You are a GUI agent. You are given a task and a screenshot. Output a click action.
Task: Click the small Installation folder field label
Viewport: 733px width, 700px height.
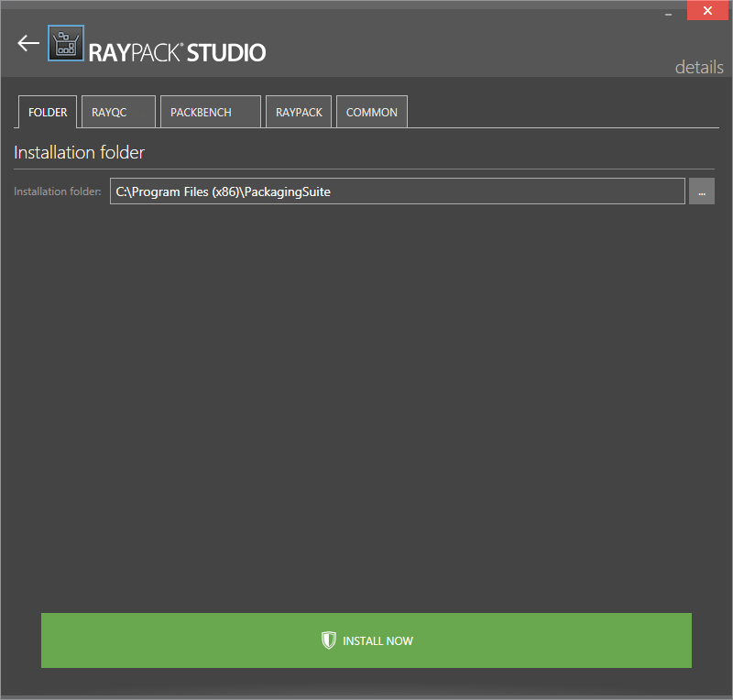tap(58, 191)
